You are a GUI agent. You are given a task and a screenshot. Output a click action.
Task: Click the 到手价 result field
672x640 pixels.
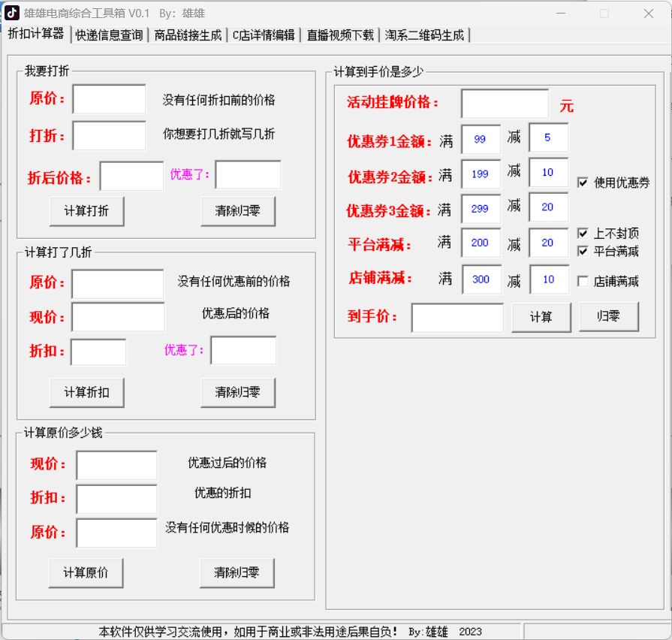457,318
